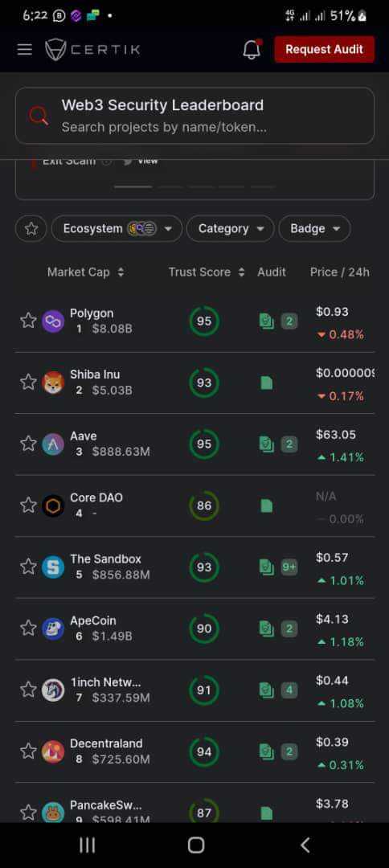
Task: Tap the Android back navigation button
Action: tap(305, 845)
